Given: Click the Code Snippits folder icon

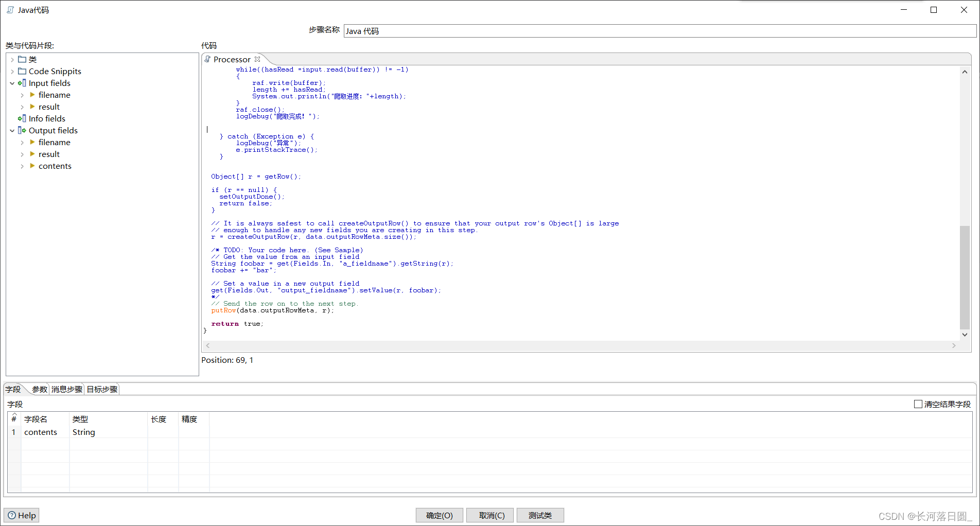Looking at the screenshot, I should pos(22,71).
